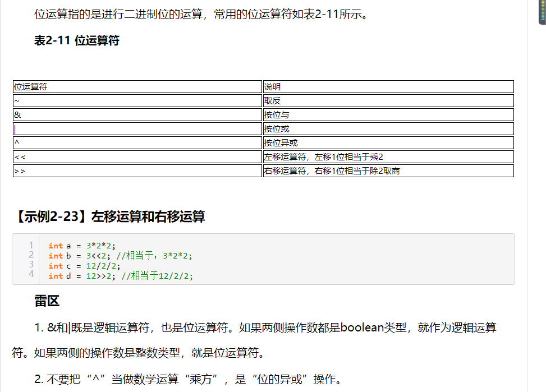Click code line int b = 3<<2;

click(79, 256)
